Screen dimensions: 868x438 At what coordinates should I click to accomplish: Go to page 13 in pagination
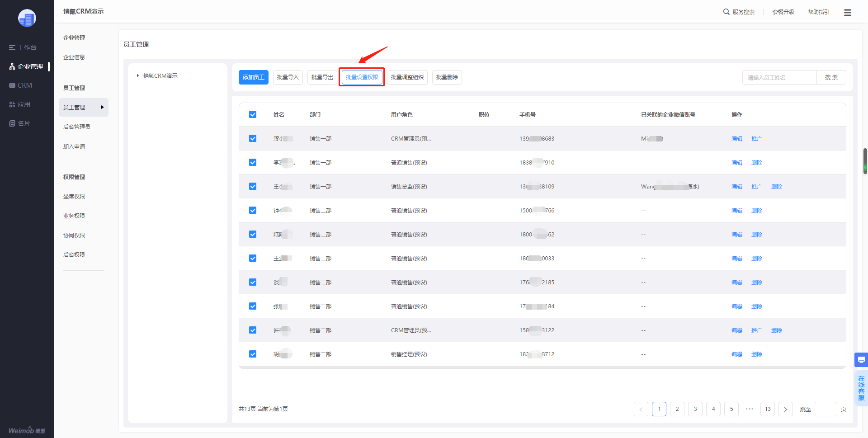[x=768, y=409]
